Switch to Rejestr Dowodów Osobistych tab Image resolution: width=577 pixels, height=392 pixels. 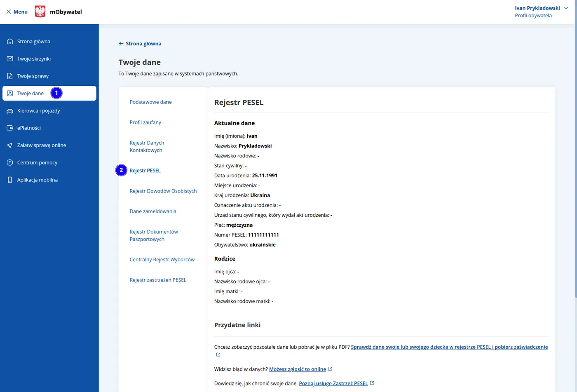pyautogui.click(x=163, y=191)
